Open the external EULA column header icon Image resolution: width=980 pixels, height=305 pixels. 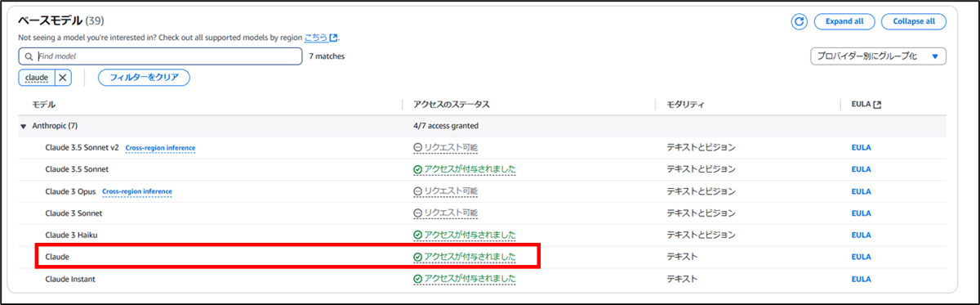(876, 105)
